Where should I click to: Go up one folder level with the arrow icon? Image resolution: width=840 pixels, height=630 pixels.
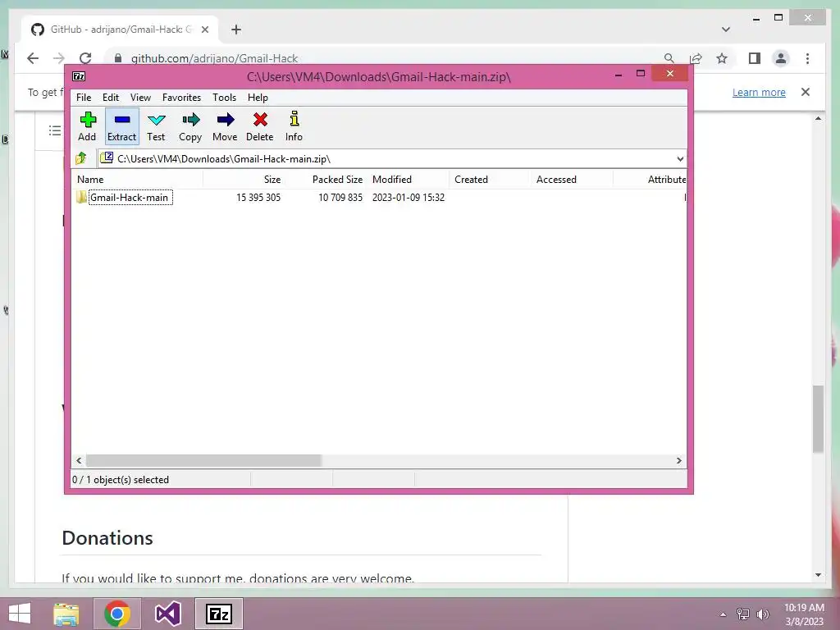click(x=81, y=158)
